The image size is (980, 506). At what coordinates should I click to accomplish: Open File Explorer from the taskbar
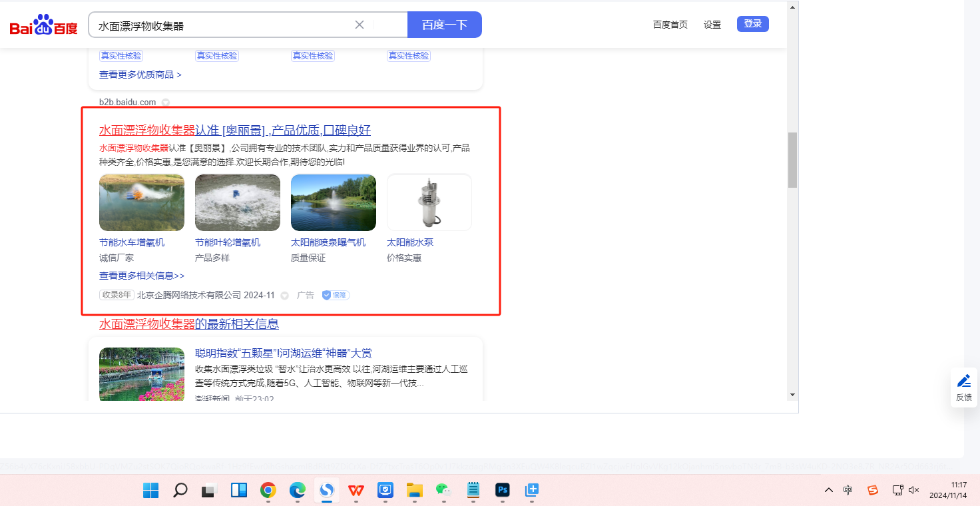click(x=415, y=491)
